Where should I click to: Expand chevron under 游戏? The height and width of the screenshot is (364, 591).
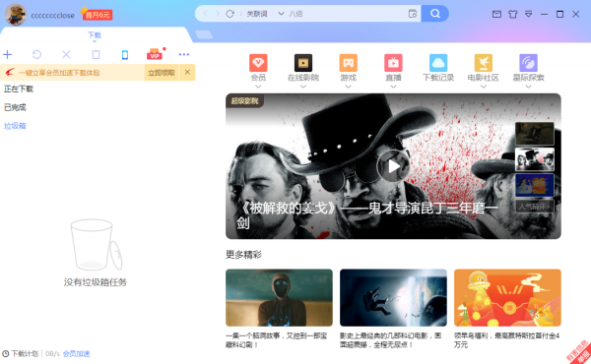click(x=349, y=87)
